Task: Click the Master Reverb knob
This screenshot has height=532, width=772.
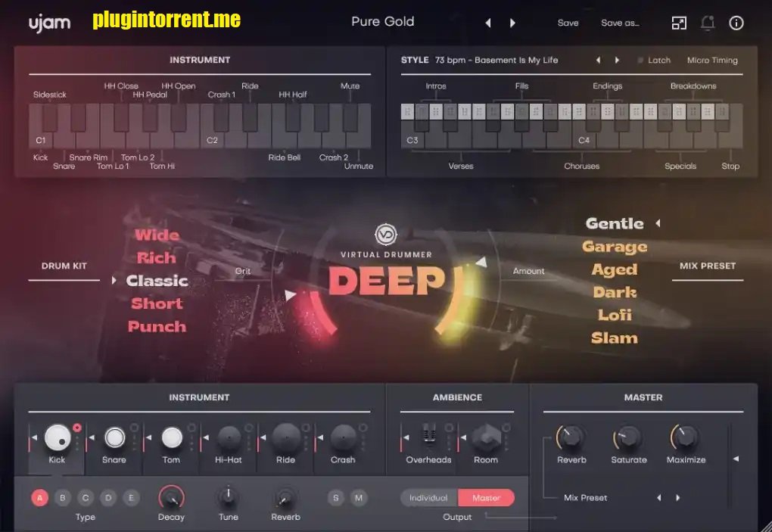Action: (571, 437)
